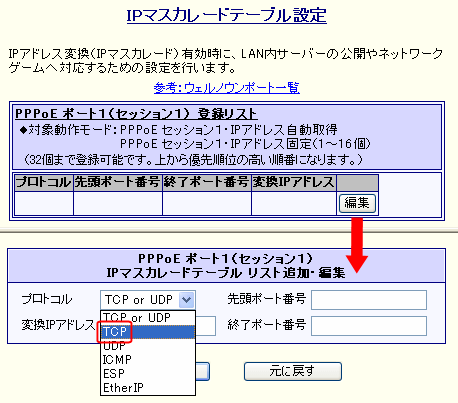
Task: Click the 変換IPアドレス column header
Action: [x=294, y=182]
